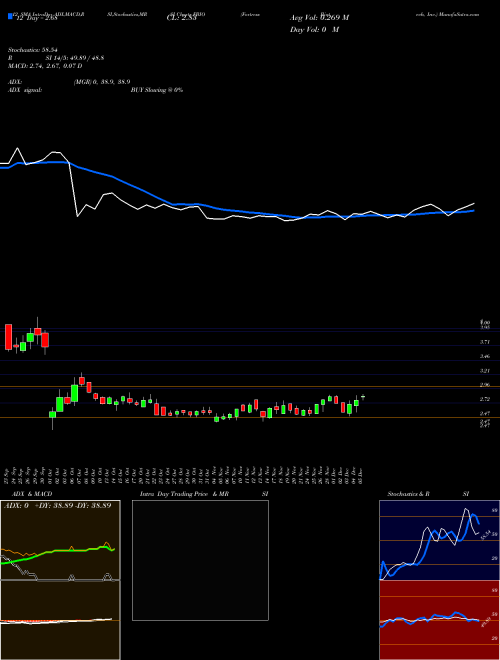Image resolution: width=500 pixels, height=660 pixels.
Task: Click the blue 12 Day SMA legend square
Action: (10, 17)
